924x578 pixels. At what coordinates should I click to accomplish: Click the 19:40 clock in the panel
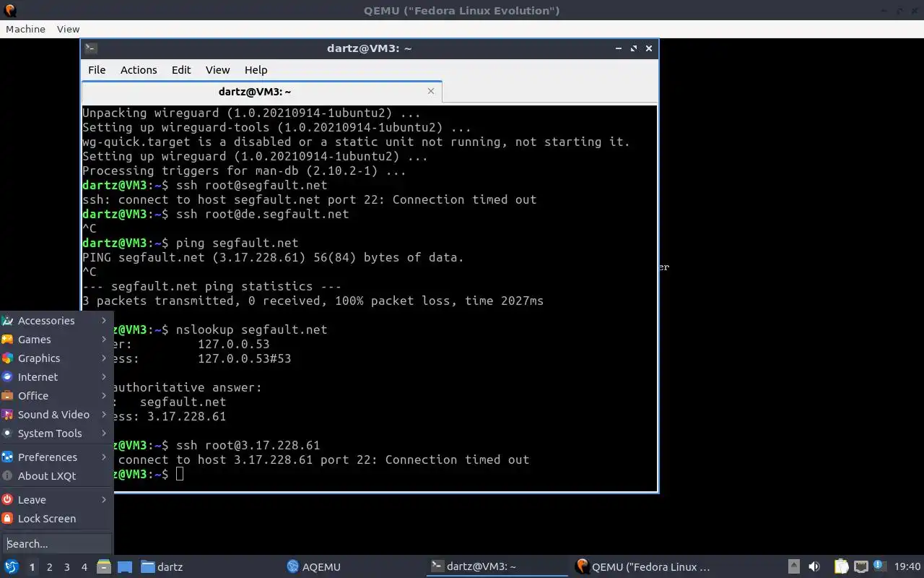pos(907,567)
